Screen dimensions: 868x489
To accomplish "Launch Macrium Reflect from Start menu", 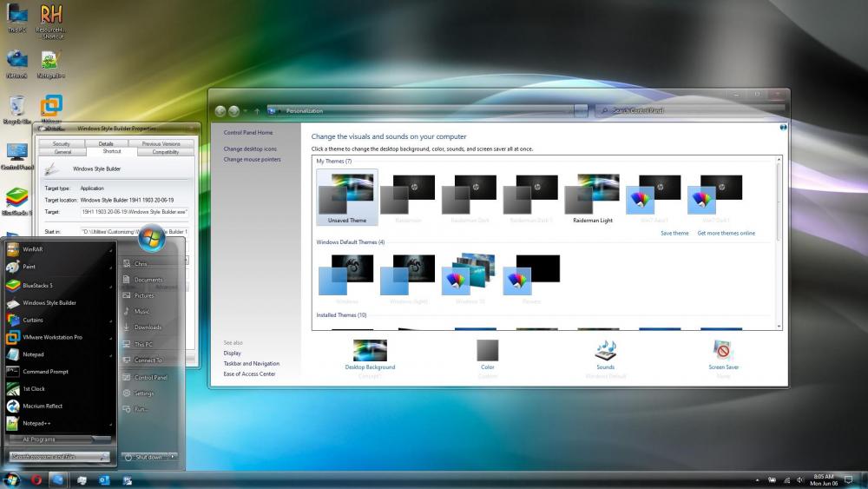I will [43, 406].
